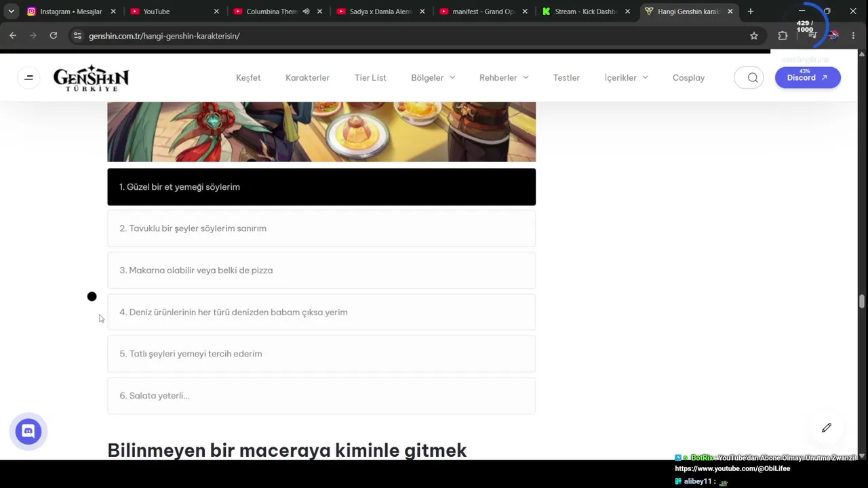Open the browser extensions menu
This screenshot has height=488, width=868.
(783, 36)
